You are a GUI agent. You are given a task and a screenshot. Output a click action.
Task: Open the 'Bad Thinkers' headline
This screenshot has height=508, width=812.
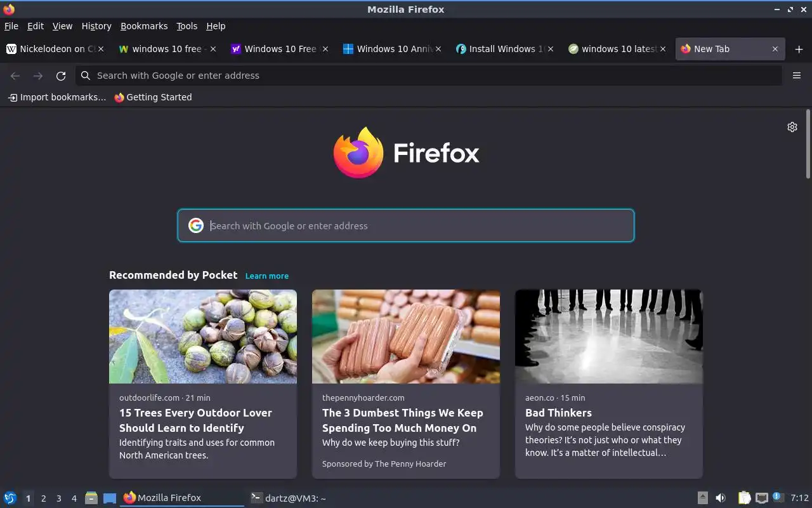pos(558,413)
